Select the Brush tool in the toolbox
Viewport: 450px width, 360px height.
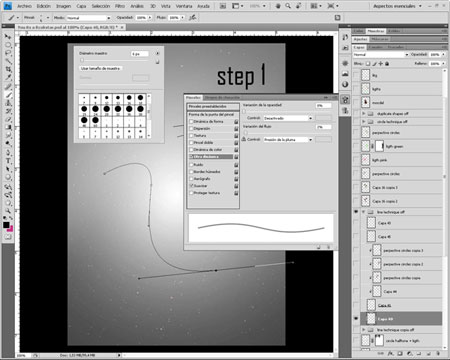tap(8, 95)
